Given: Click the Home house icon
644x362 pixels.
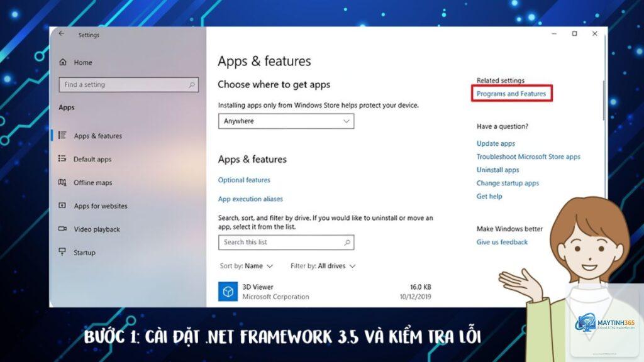Looking at the screenshot, I should click(63, 62).
